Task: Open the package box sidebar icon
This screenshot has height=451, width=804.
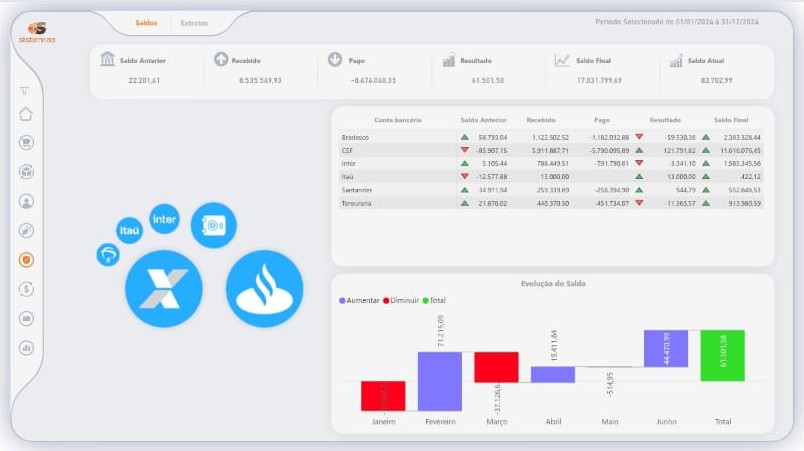Action: point(26,172)
